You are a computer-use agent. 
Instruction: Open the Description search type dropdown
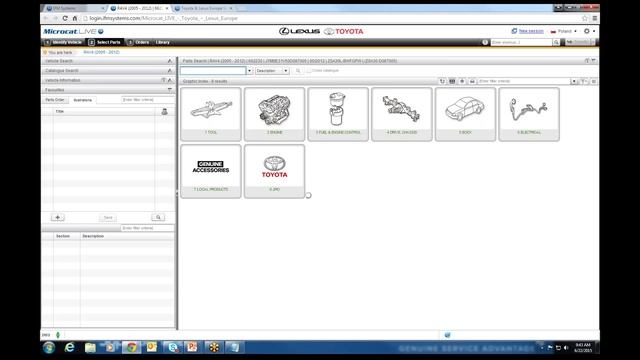point(272,71)
